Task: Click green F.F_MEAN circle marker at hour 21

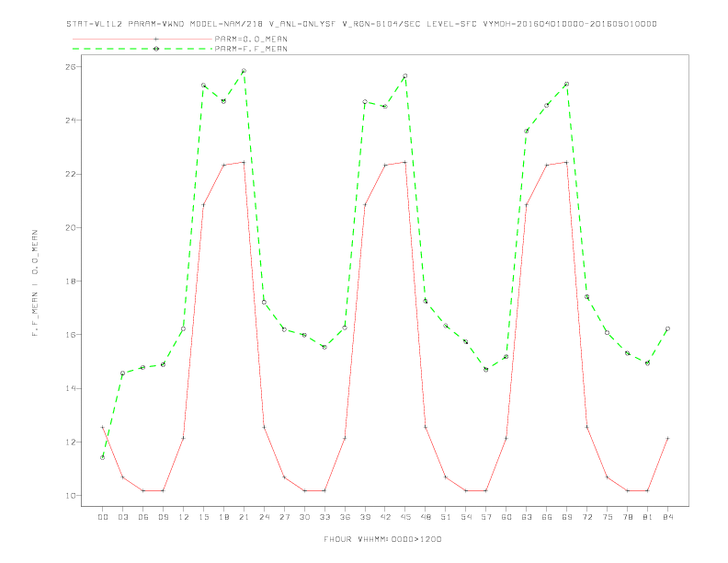Action: point(244,71)
